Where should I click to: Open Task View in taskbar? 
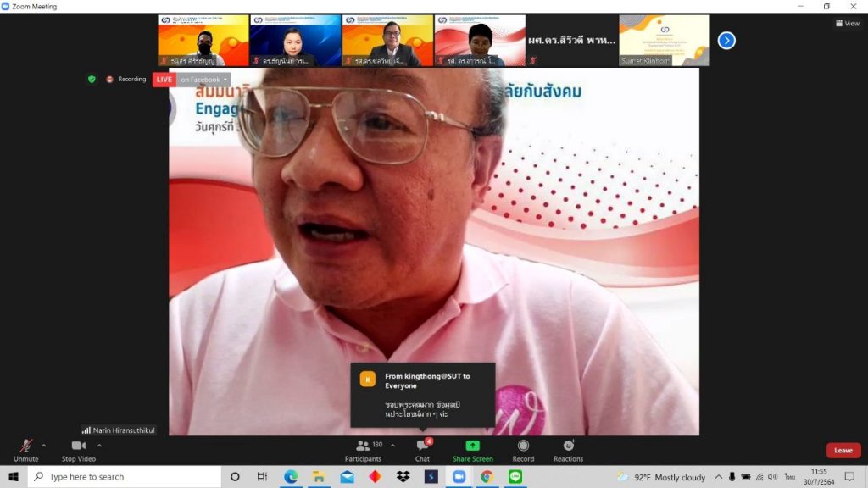[x=263, y=476]
